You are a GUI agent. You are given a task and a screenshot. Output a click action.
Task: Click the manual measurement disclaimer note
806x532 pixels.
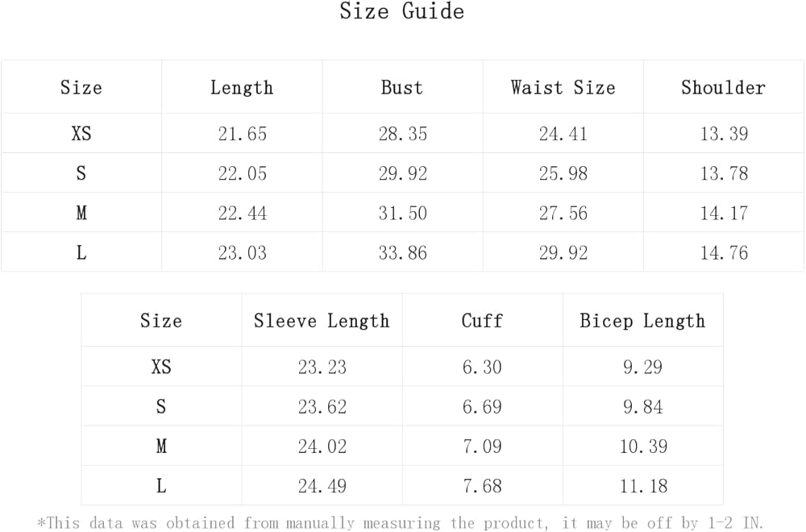pos(401,522)
